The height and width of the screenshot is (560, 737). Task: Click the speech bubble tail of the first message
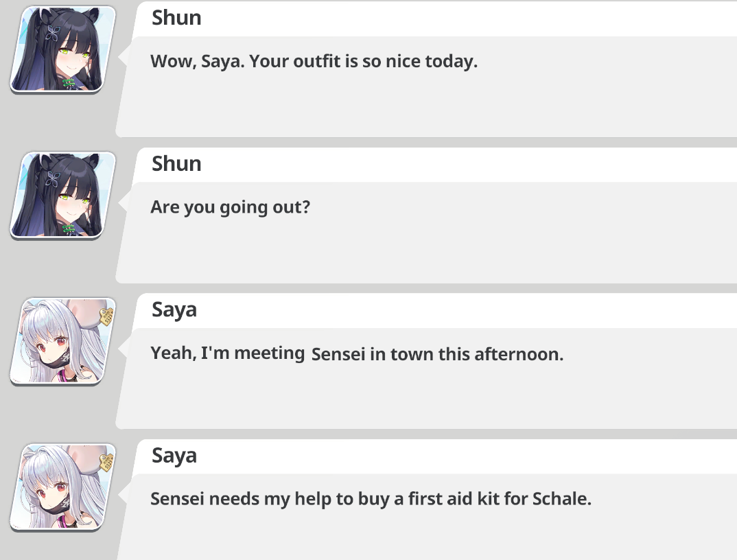(124, 58)
